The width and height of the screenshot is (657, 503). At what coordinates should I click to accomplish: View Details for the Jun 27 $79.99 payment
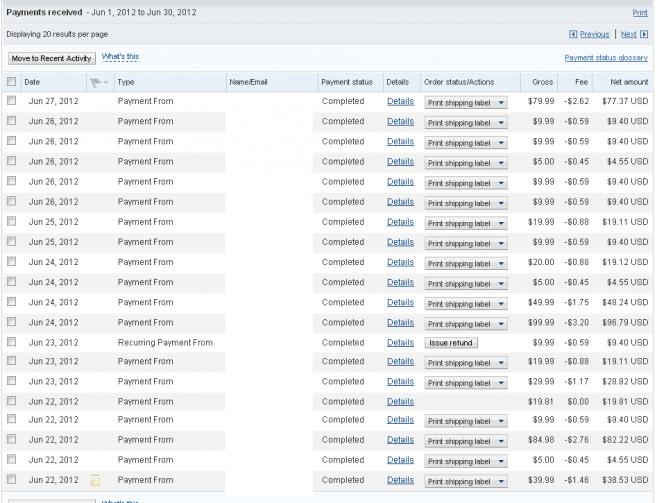(400, 101)
